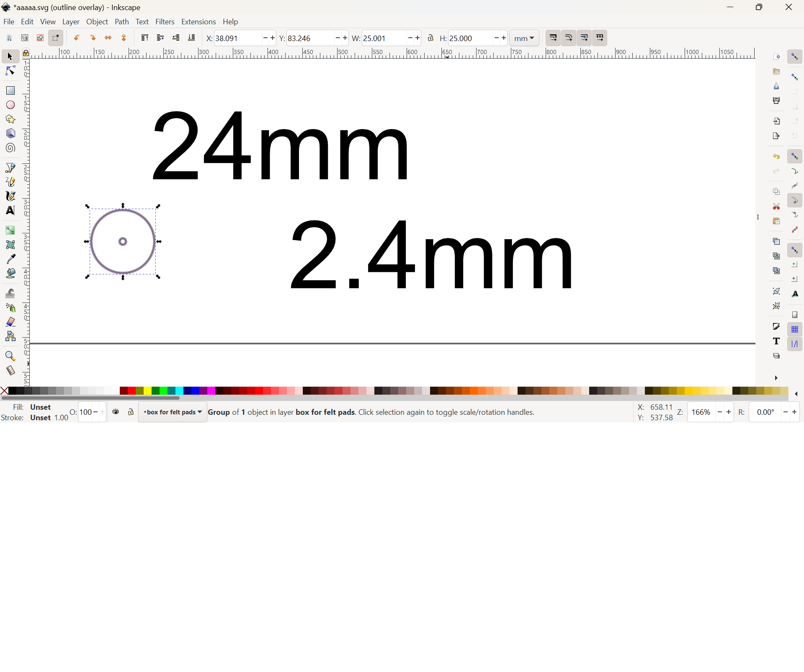Open the layer selector dropdown

tap(173, 412)
